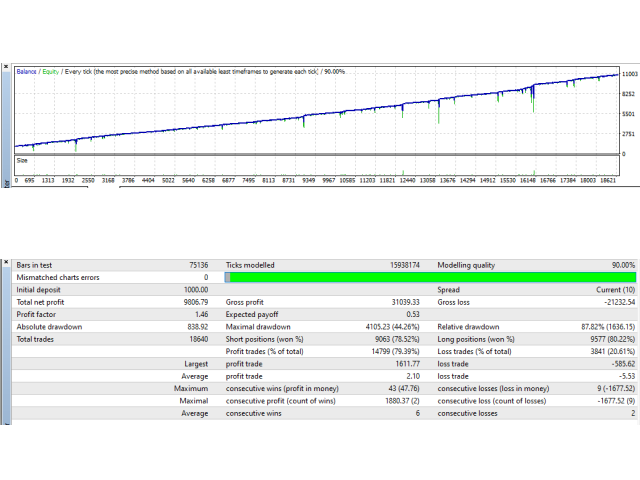Select the Expected payoff value 0.53

tap(413, 315)
